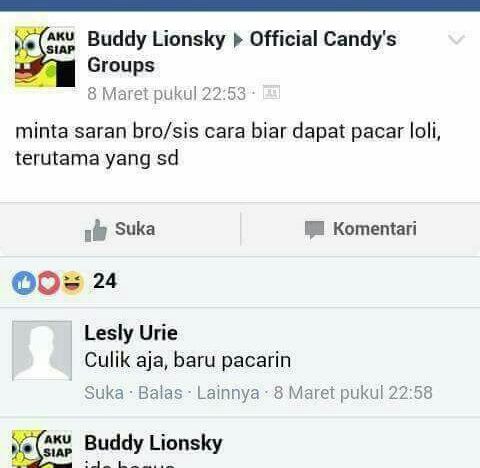The image size is (480, 468).
Task: Select Komentari to write a comment
Action: pyautogui.click(x=360, y=229)
